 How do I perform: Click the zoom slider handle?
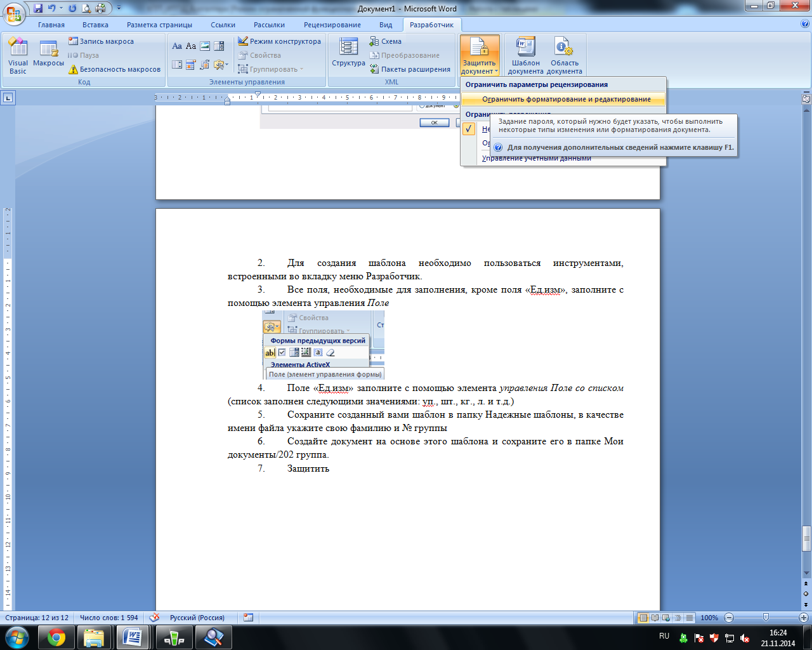766,618
